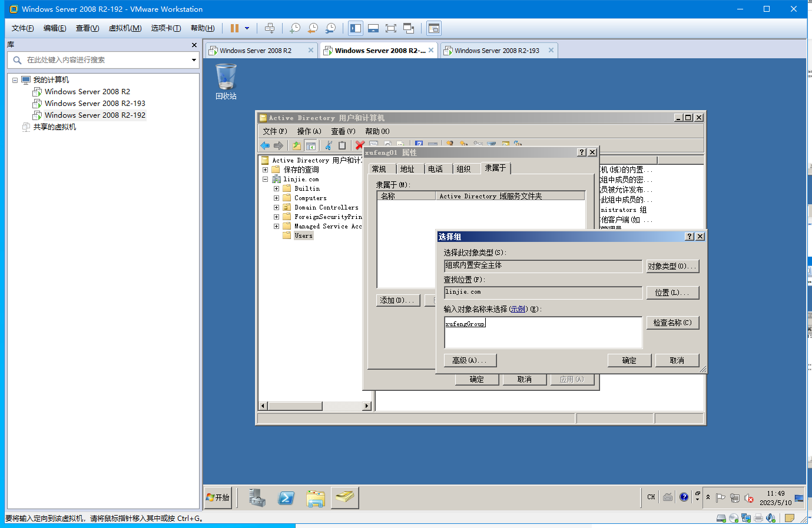The image size is (812, 528).
Task: Click the scissors cut icon in AD toolbar
Action: coord(329,145)
